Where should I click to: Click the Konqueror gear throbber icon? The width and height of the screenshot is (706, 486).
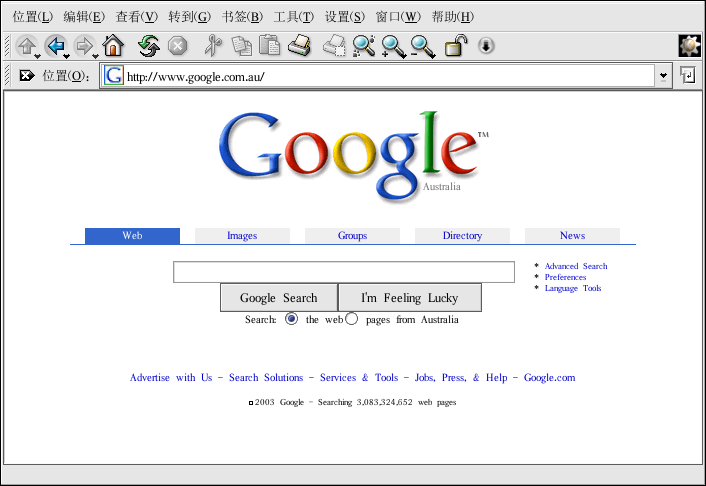689,45
